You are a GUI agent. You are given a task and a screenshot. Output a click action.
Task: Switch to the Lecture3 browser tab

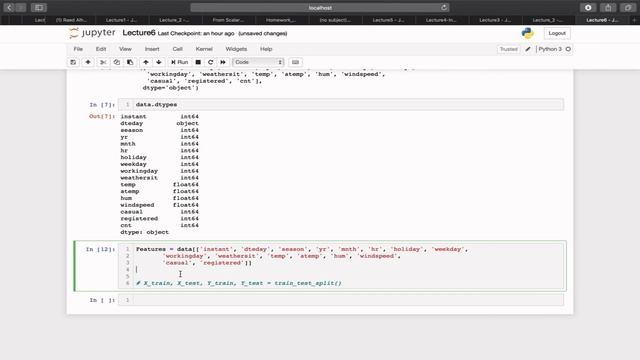click(x=495, y=20)
